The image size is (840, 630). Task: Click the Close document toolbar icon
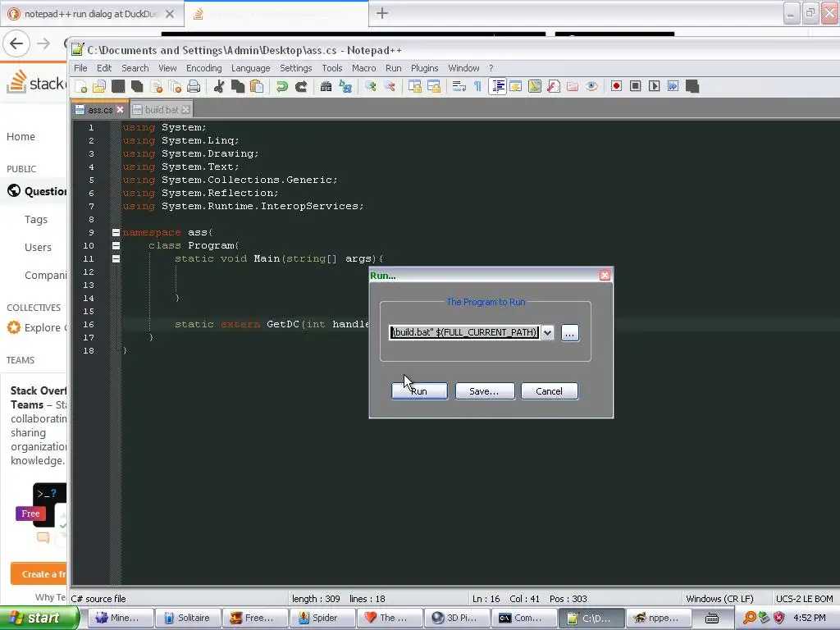click(x=156, y=86)
